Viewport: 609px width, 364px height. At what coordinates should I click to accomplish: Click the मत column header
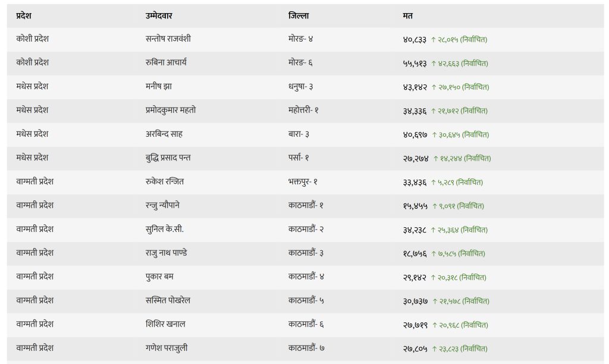pos(407,15)
